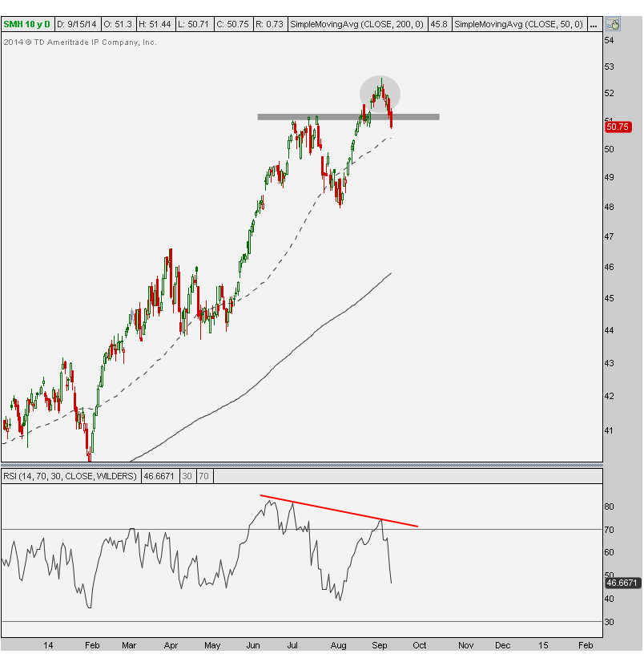
Task: Select the low readout L: 50.71
Action: point(193,24)
